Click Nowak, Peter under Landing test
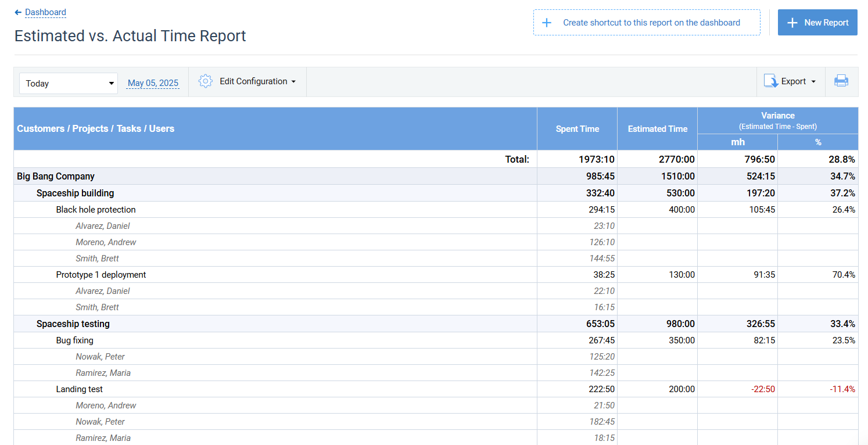The image size is (868, 445). [100, 422]
